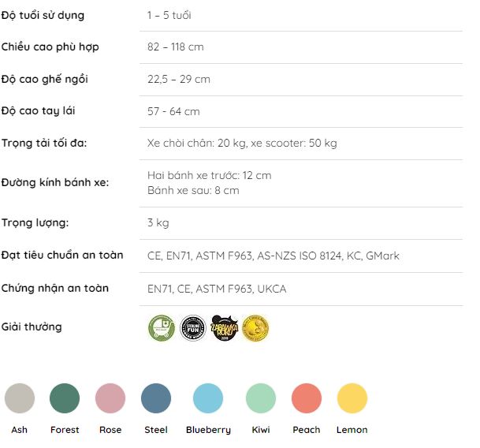
Task: Click the gold medal award badge
Action: point(255,328)
